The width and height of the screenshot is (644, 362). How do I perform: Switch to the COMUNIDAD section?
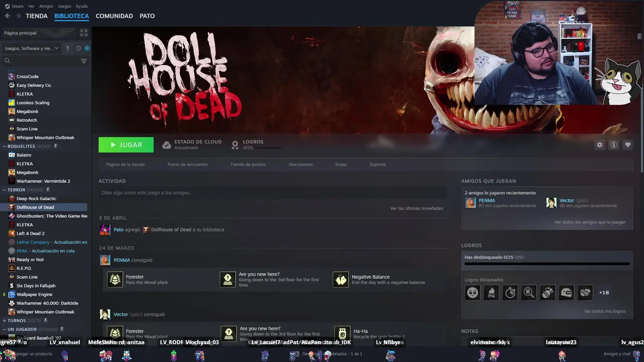pos(114,16)
